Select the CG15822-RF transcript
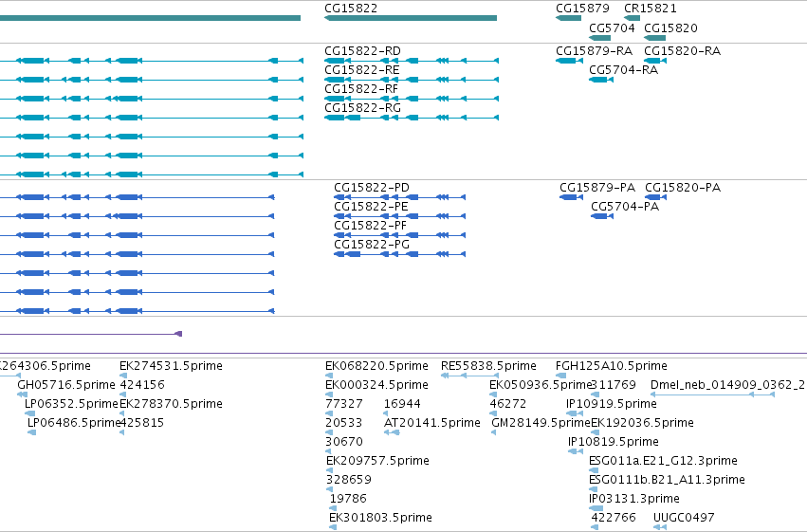The height and width of the screenshot is (532, 807). (412, 99)
